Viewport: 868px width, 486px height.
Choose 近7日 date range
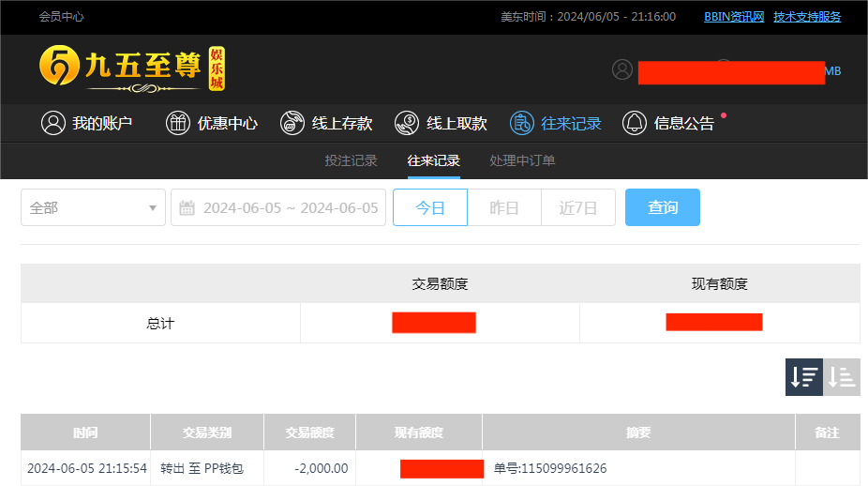pyautogui.click(x=578, y=207)
